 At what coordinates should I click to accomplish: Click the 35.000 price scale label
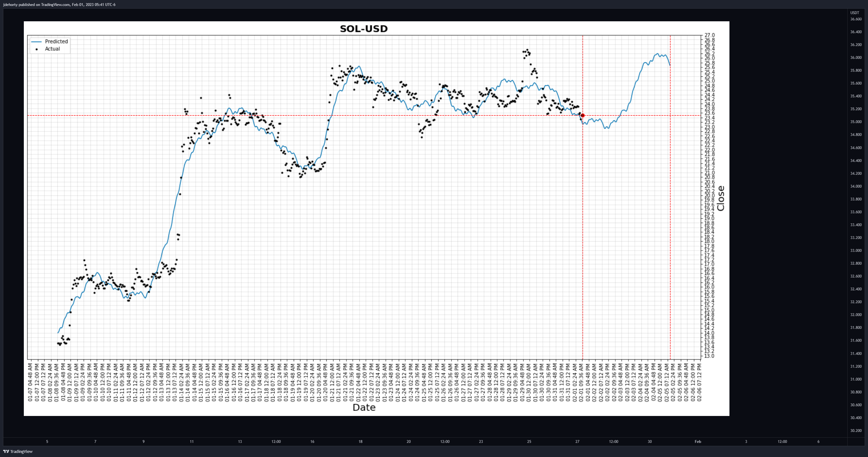[x=856, y=122]
